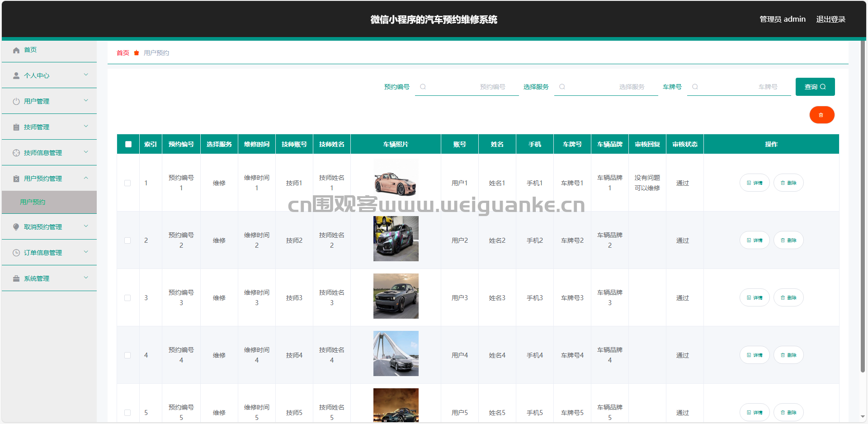Expand the 技师信息管理 chevron

(x=86, y=152)
